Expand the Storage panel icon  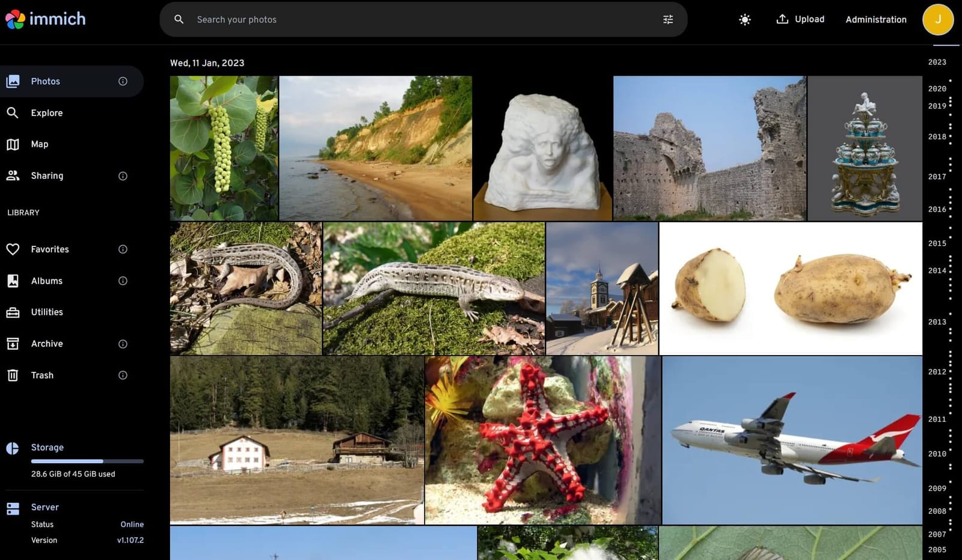[x=13, y=447]
